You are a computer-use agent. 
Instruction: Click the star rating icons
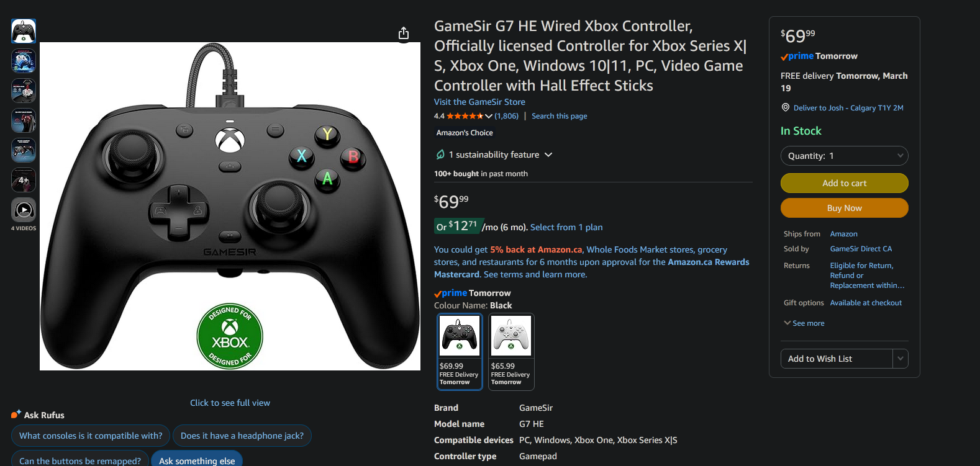465,116
